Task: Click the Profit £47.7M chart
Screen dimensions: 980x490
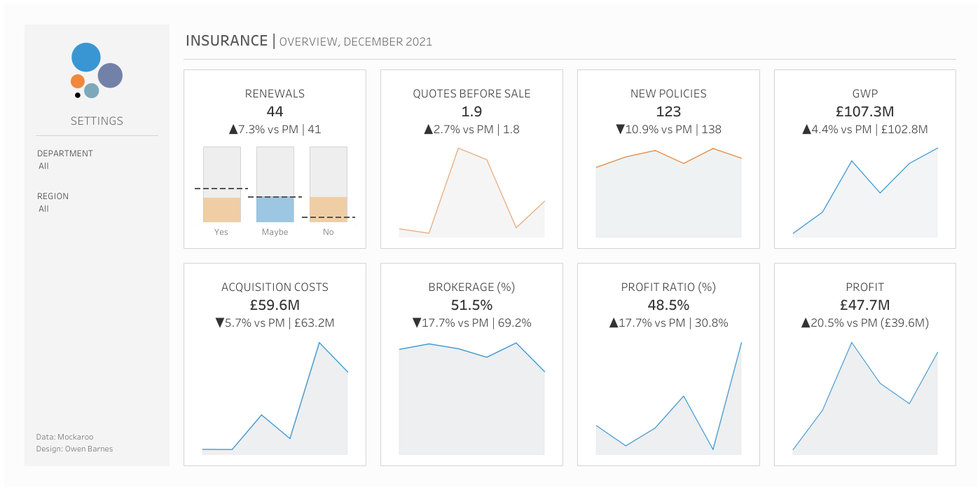Action: point(865,398)
